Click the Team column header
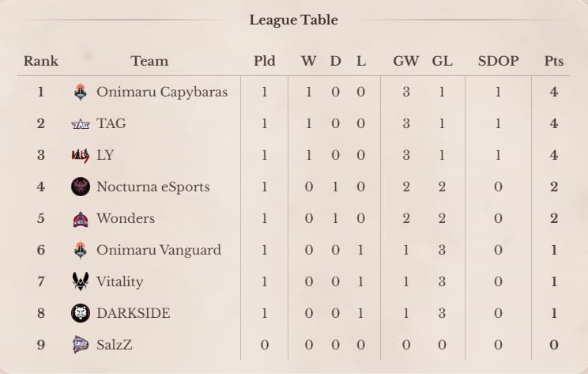This screenshot has height=374, width=588. pos(149,61)
